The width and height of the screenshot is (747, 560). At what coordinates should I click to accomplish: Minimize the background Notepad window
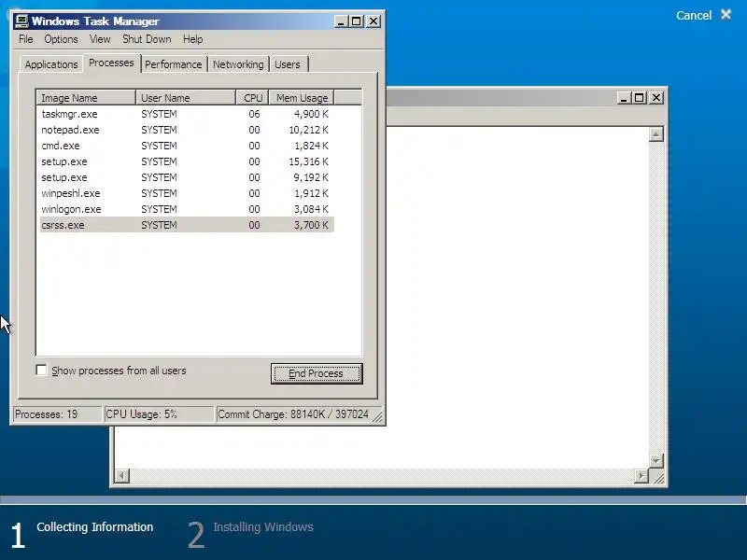(624, 98)
